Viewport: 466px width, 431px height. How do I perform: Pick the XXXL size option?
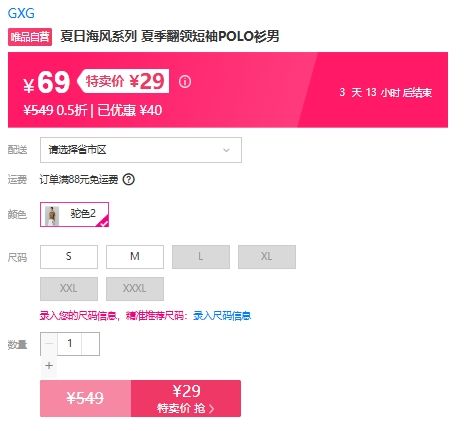pos(135,289)
